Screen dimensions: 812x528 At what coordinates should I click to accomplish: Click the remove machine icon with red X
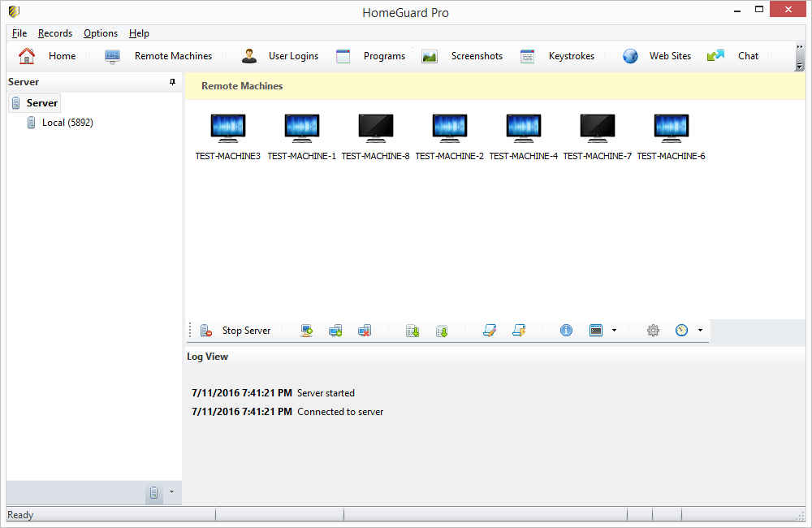click(x=365, y=331)
